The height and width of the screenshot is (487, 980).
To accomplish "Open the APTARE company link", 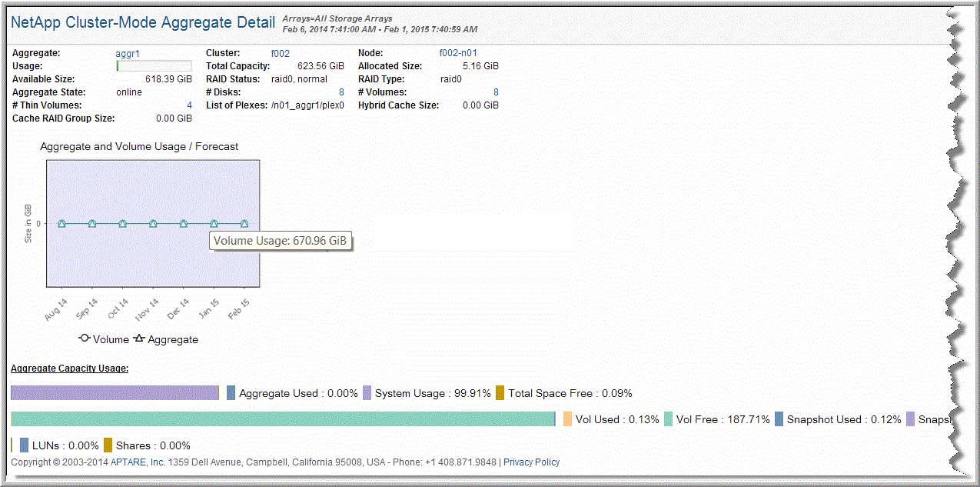I will (127, 462).
